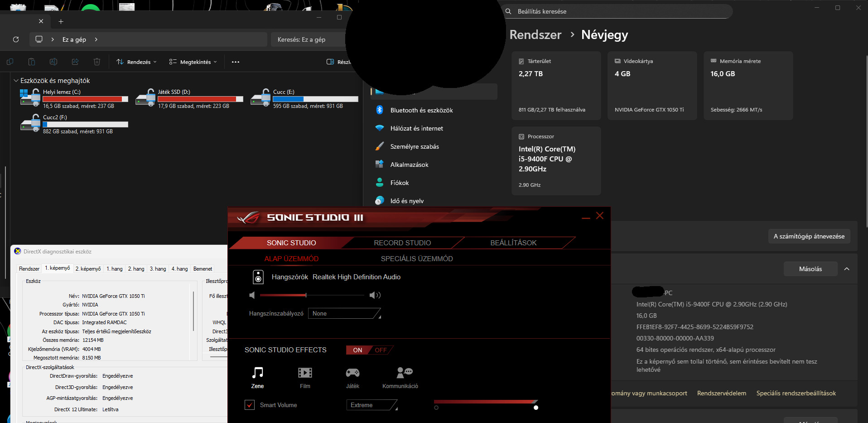Click the Smart Volume level slider bar
Viewport: 868px width, 423px height.
(x=486, y=402)
